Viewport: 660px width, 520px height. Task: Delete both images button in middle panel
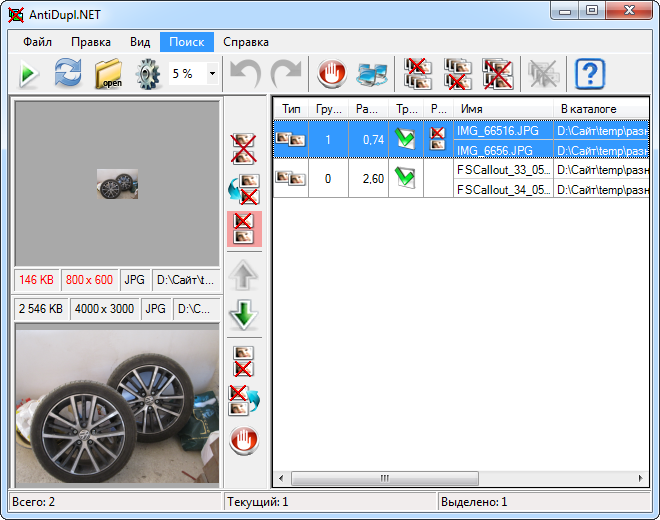click(x=244, y=149)
